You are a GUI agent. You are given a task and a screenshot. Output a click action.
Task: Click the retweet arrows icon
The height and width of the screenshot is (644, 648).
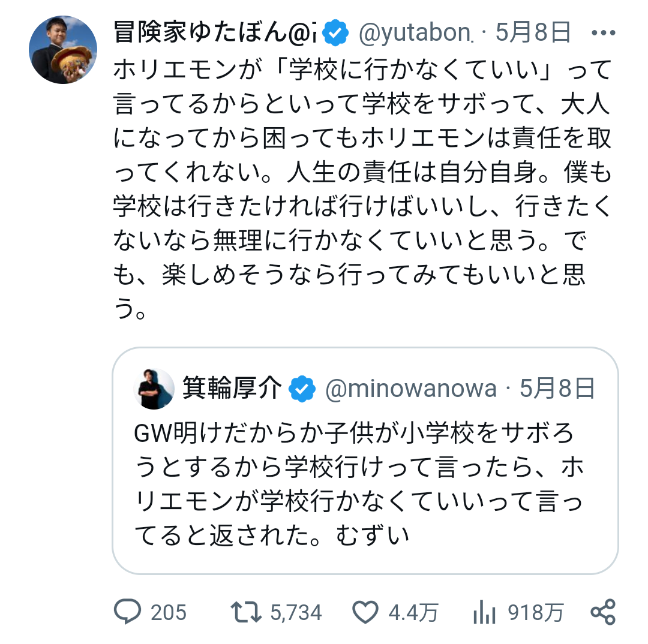click(247, 612)
